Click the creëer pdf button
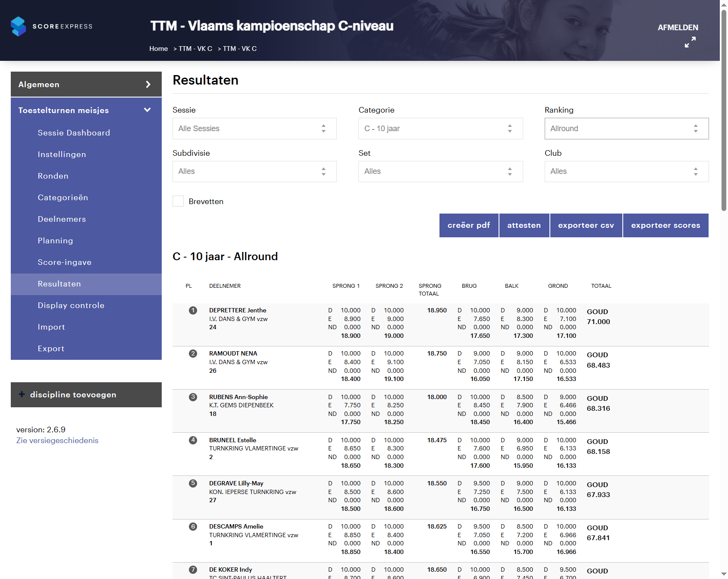Image resolution: width=728 pixels, height=579 pixels. [x=469, y=225]
